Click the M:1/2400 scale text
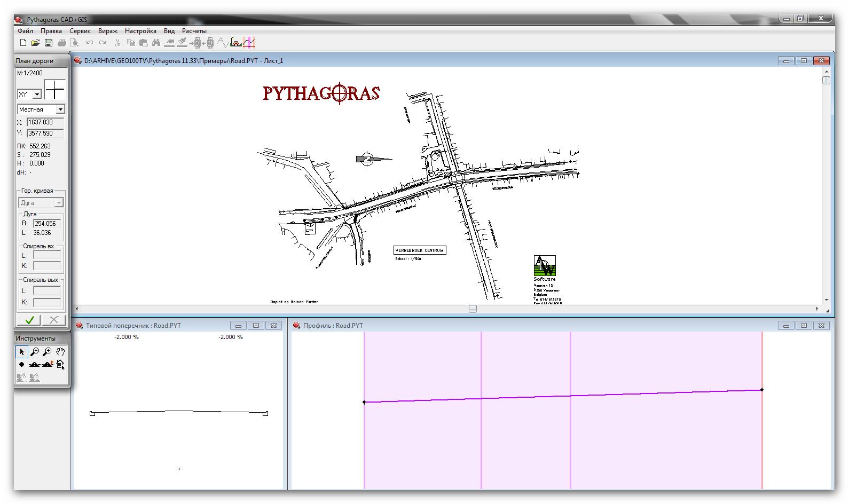Image resolution: width=849 pixels, height=504 pixels. click(30, 73)
